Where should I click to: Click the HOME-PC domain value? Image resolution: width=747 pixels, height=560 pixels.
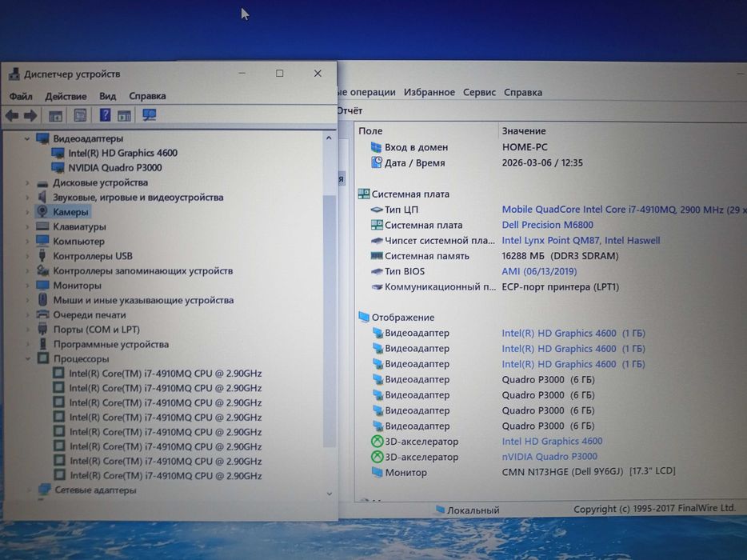pyautogui.click(x=525, y=147)
